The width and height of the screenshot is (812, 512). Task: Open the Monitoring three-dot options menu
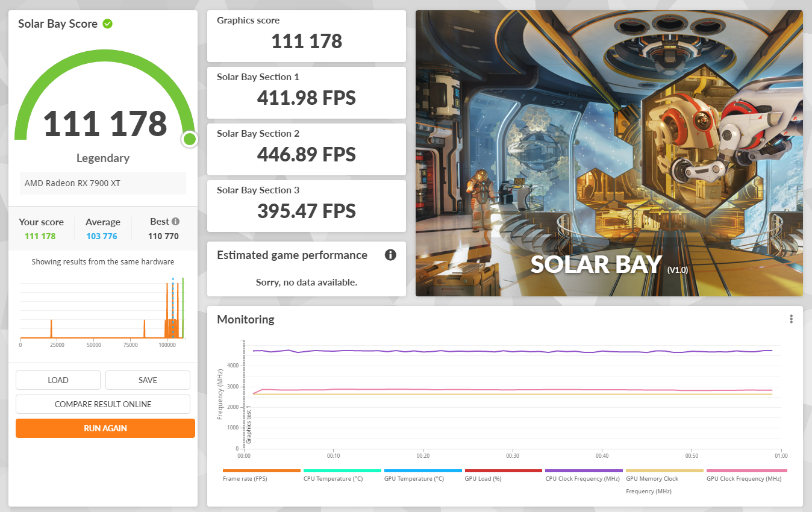click(x=792, y=319)
